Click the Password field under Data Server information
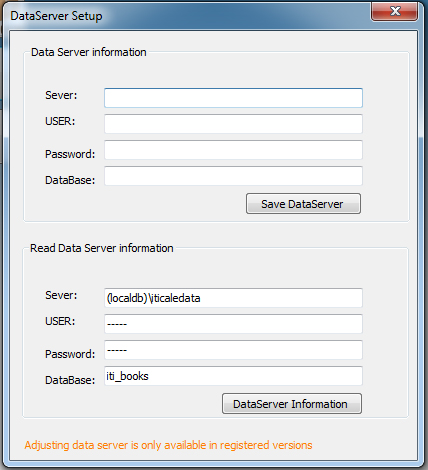The height and width of the screenshot is (470, 428). point(233,150)
